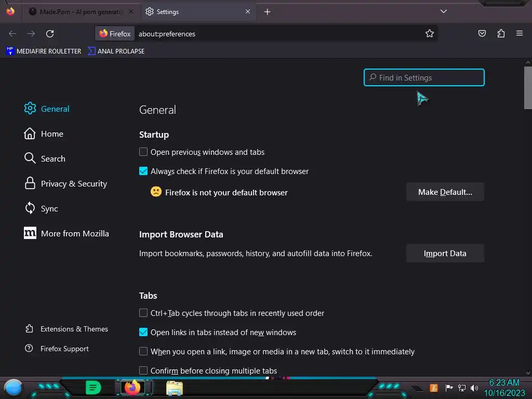532x399 pixels.
Task: Click the Action Center flag tray icon
Action: click(449, 388)
